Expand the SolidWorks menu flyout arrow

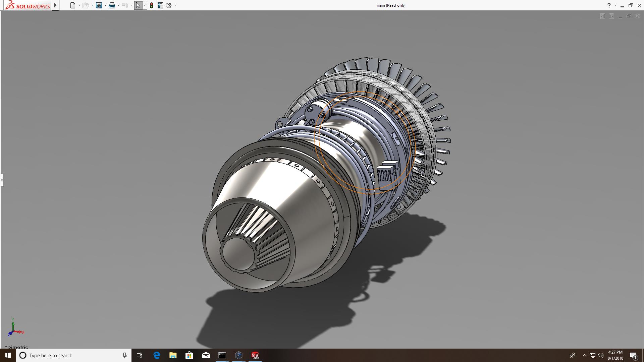tap(55, 5)
